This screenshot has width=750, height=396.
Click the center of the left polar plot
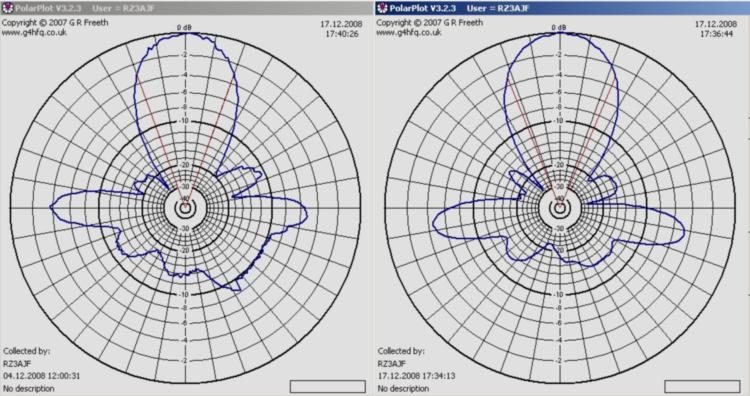point(185,208)
